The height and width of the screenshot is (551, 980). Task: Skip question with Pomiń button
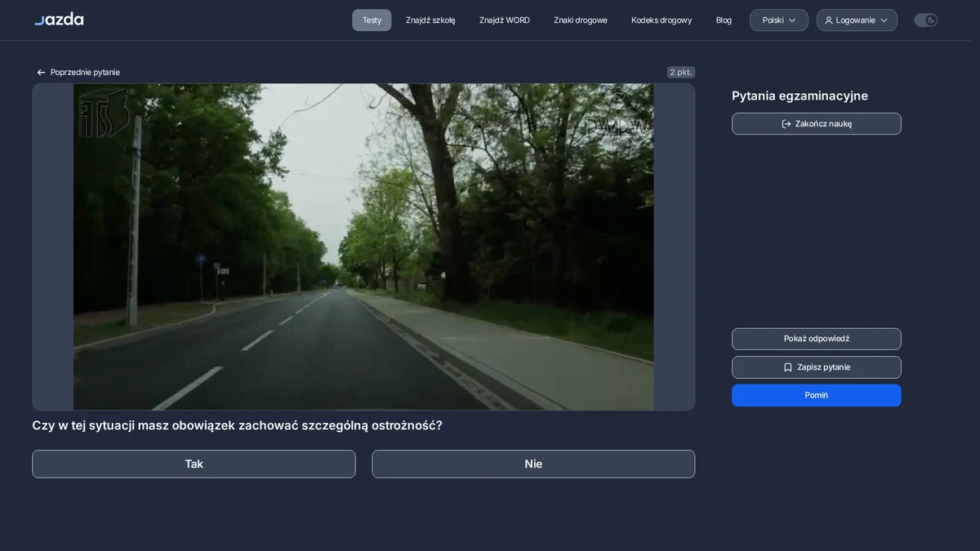click(x=817, y=395)
